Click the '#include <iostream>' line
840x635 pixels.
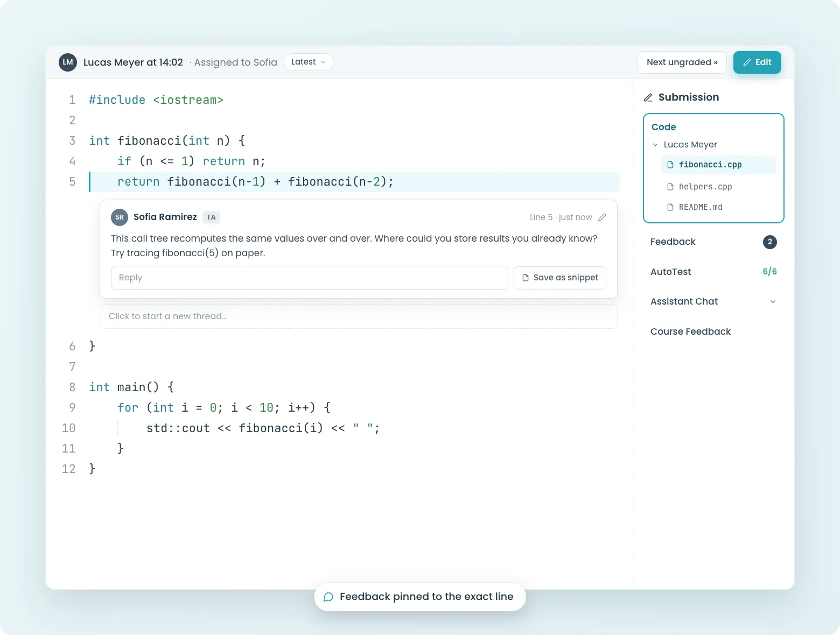coord(156,100)
